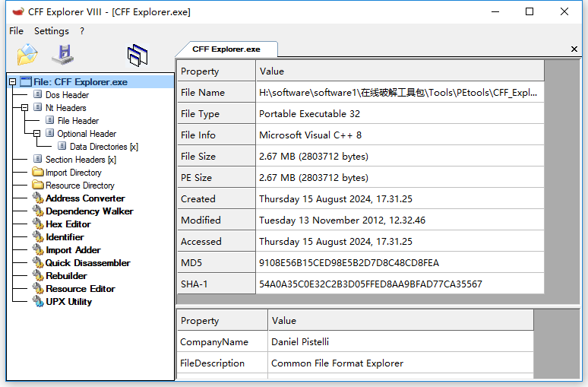Select the Portable Executable 32 value

click(400, 114)
